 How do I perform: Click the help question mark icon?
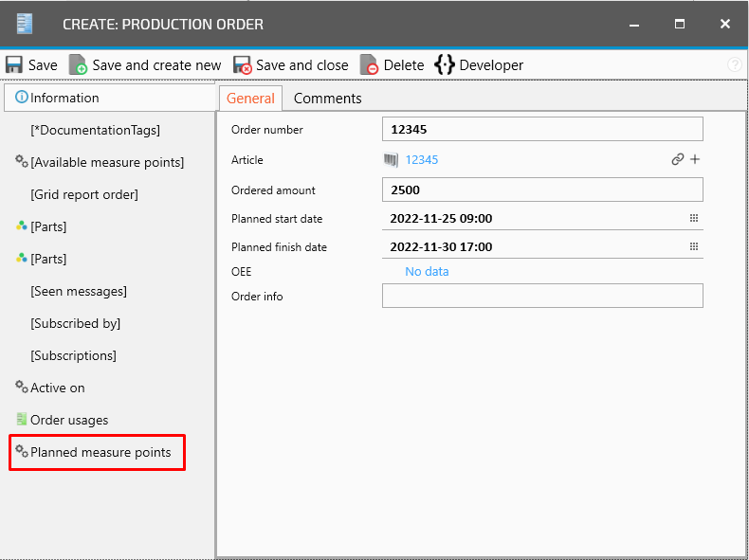pyautogui.click(x=735, y=65)
